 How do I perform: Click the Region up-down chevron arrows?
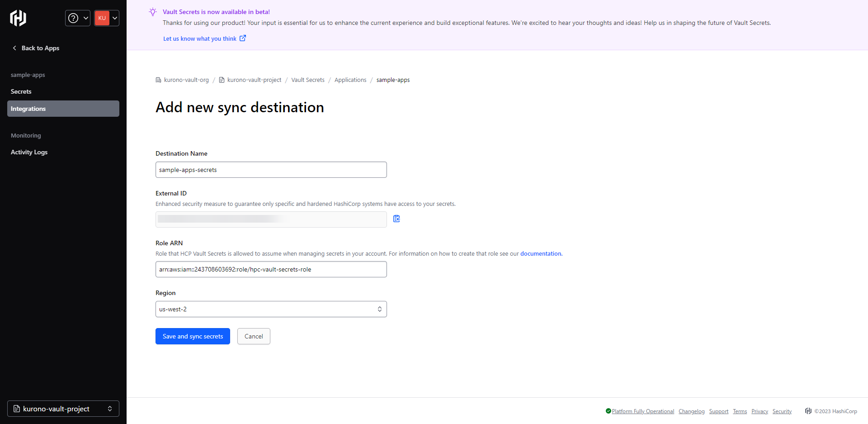(x=380, y=309)
